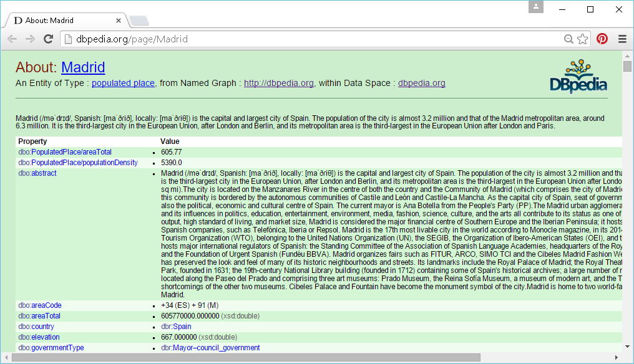The image size is (634, 364).
Task: Follow the dbpedia.org data space link
Action: click(x=422, y=83)
